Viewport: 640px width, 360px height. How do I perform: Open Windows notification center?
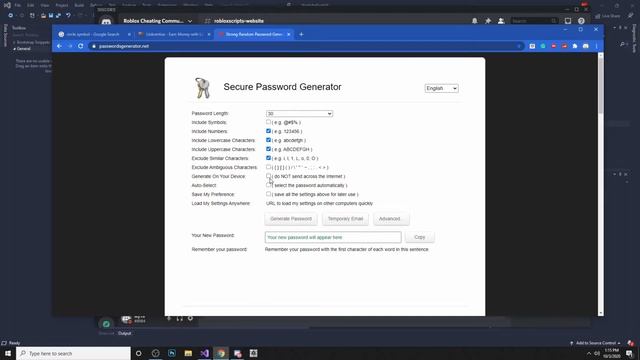(x=630, y=353)
